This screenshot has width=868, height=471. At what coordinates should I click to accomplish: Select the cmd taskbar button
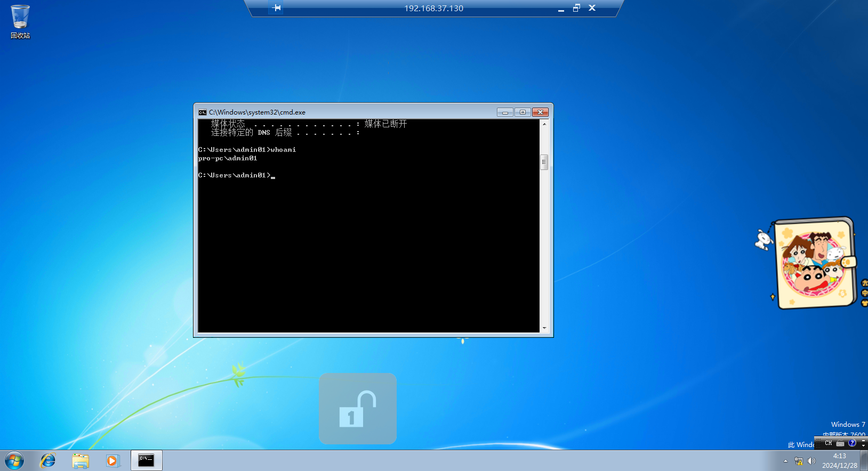click(x=147, y=460)
